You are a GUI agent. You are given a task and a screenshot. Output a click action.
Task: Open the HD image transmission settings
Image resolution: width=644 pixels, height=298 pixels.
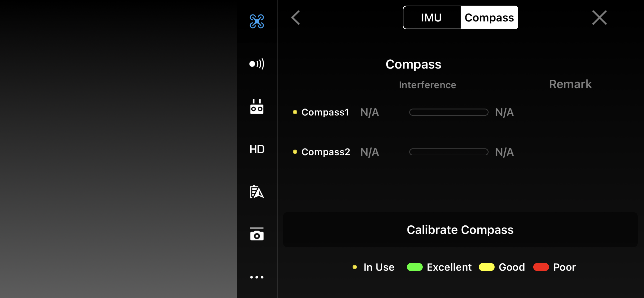click(257, 149)
